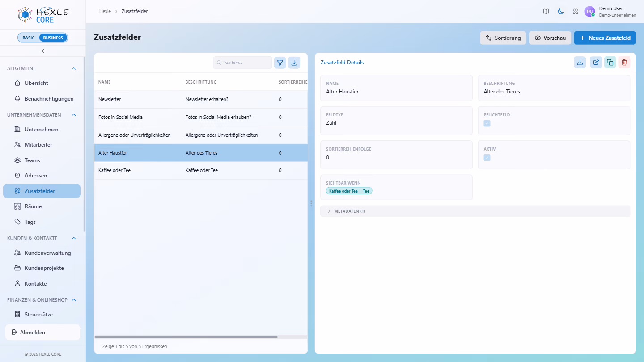
Task: Create Neues Zusatzfeld
Action: click(605, 38)
